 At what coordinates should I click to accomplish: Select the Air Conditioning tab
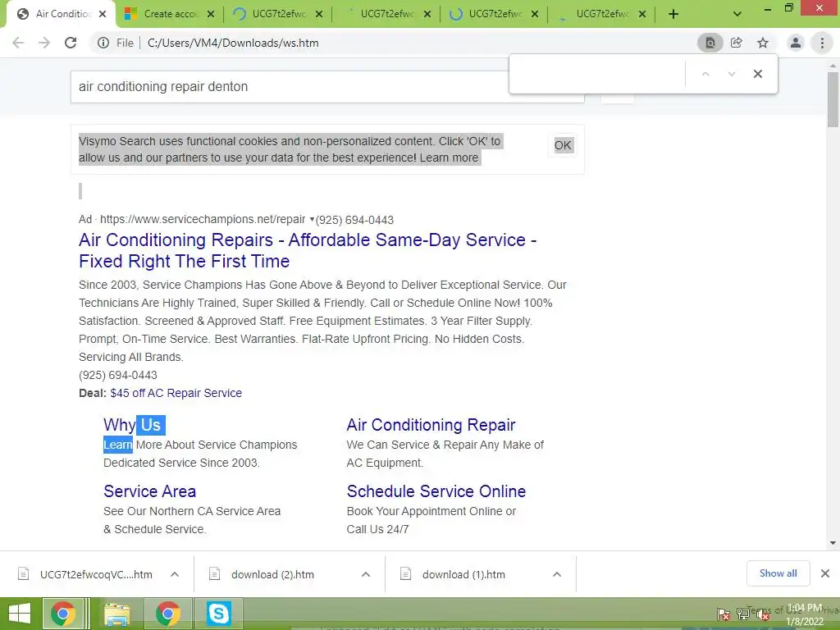tap(60, 15)
